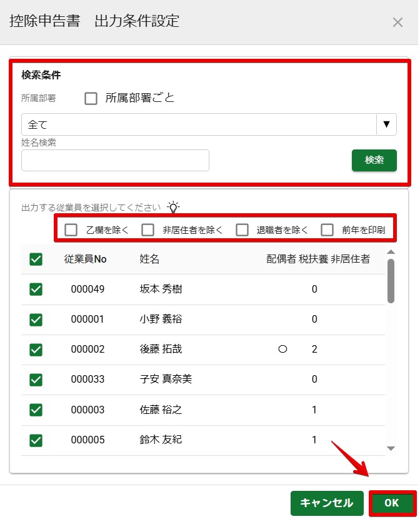Check the 乙欄を除く option
Viewport: 420px width, 519px height.
tap(71, 229)
